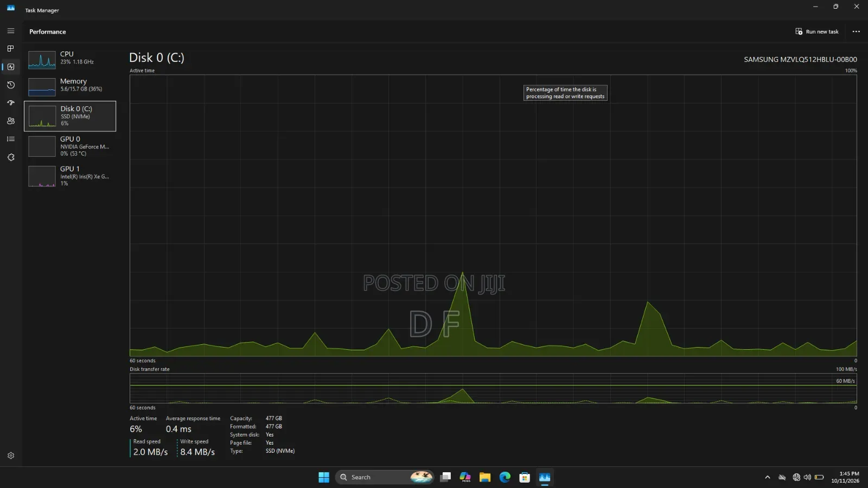Click the Capacity 477 GB value
868x488 pixels.
tap(273, 419)
